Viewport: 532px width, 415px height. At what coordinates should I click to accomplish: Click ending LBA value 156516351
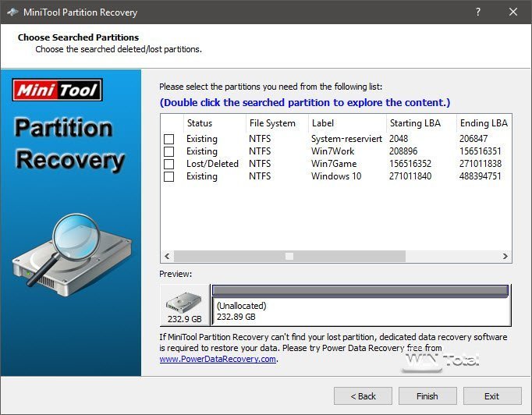480,151
